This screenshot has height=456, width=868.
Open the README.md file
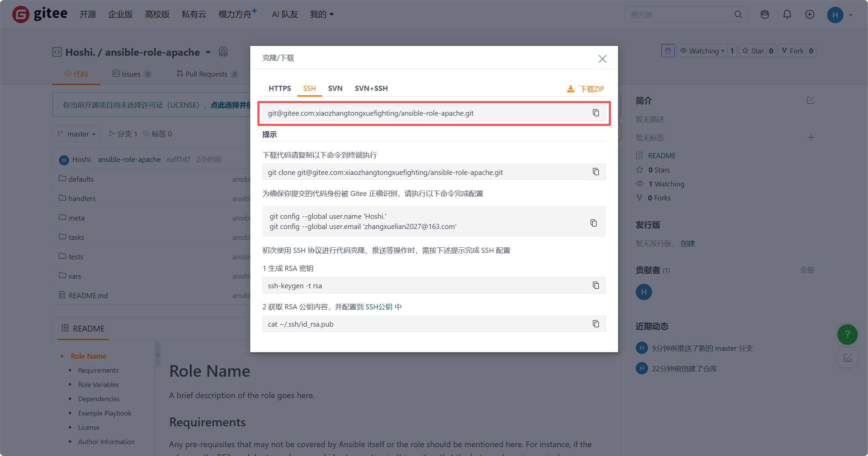click(88, 295)
